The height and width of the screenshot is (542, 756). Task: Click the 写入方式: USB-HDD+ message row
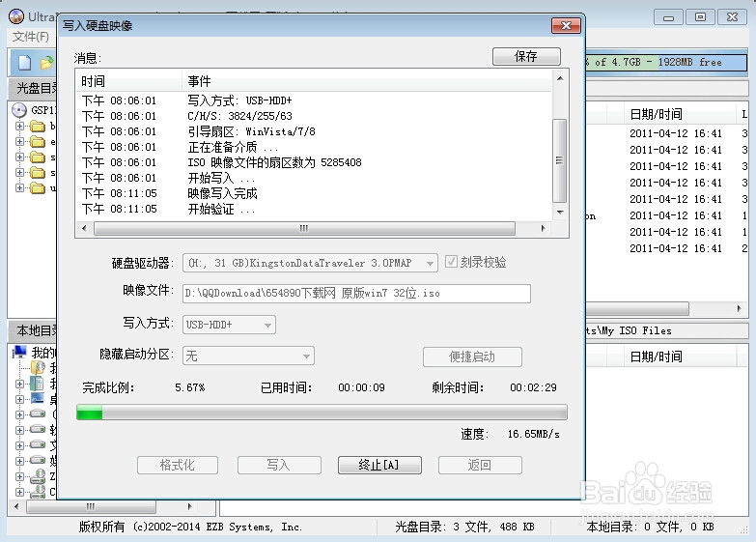314,100
